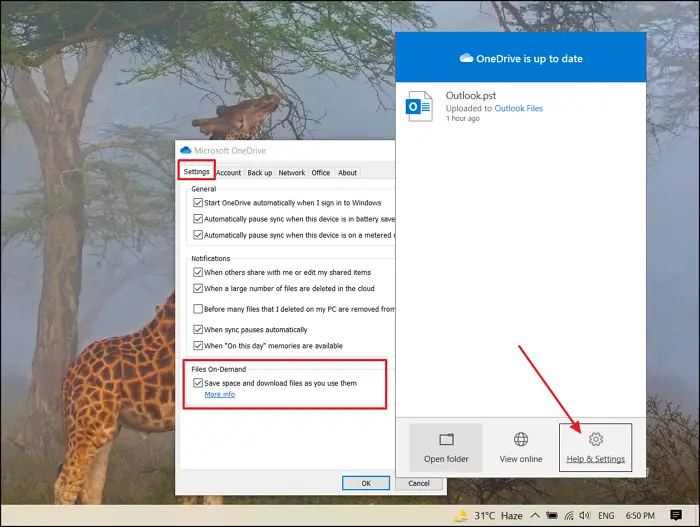Screen dimensions: 700x527
Task: Show hidden tray icons chevron
Action: pos(535,515)
